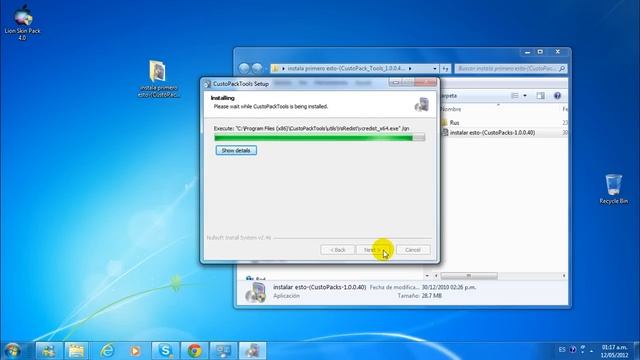Select the CustoPackTools installer taskbar icon
This screenshot has height=360, width=640.
[x=253, y=351]
